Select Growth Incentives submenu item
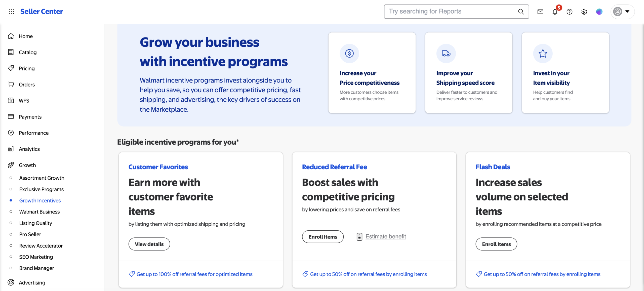 pyautogui.click(x=40, y=201)
